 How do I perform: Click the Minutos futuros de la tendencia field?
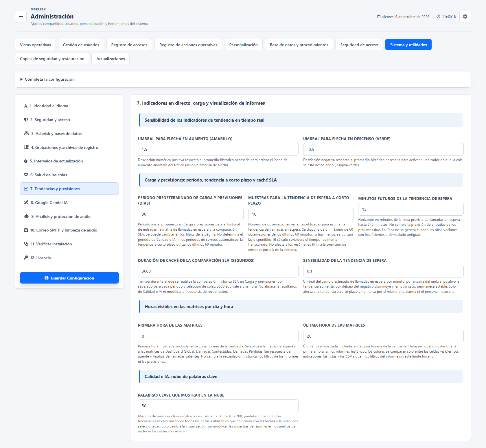pos(411,209)
